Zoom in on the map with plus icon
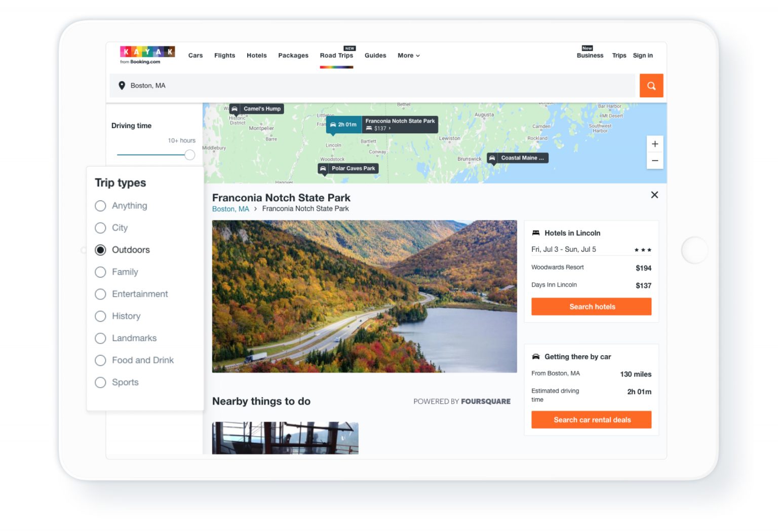 [x=655, y=144]
